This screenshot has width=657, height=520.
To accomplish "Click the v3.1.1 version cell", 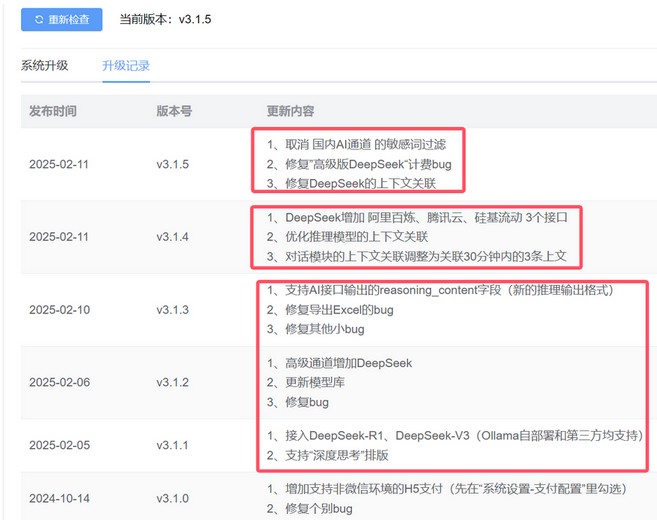I will pyautogui.click(x=173, y=445).
